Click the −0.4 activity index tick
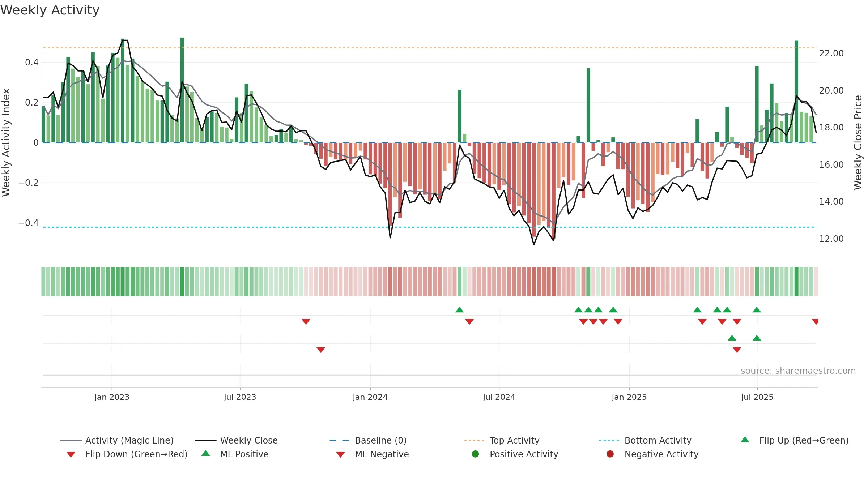The height and width of the screenshot is (488, 868). (x=28, y=223)
